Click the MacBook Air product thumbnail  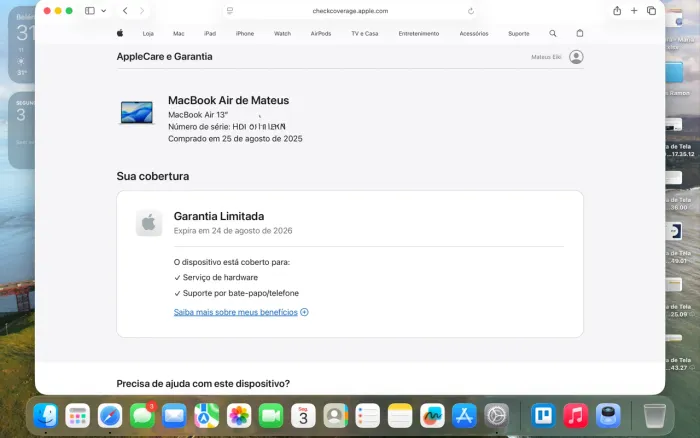click(x=137, y=113)
